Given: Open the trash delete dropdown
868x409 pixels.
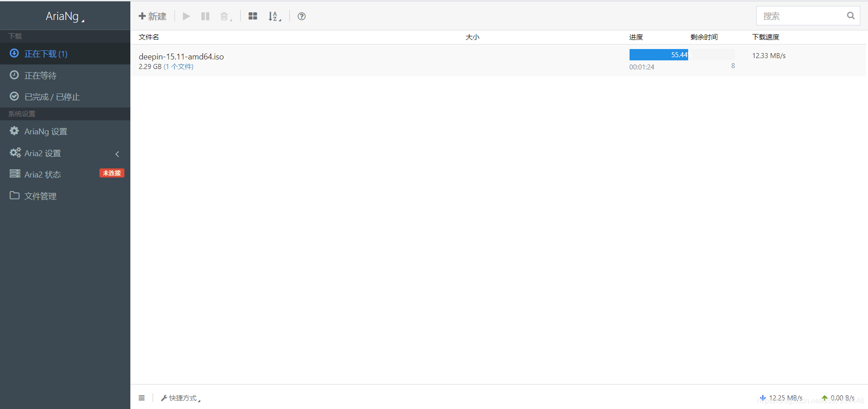Looking at the screenshot, I should pyautogui.click(x=226, y=16).
